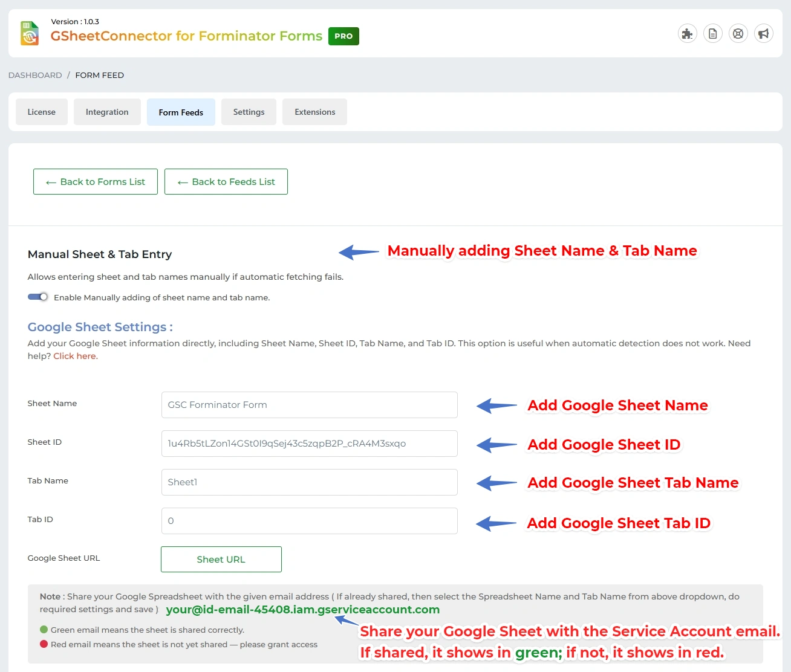
Task: Click the Tab ID input field
Action: tap(309, 520)
